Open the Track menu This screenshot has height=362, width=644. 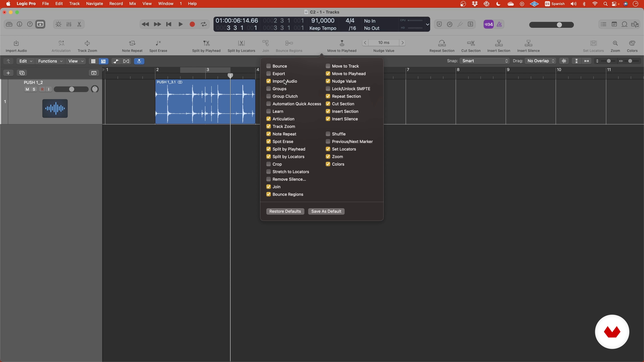point(74,4)
